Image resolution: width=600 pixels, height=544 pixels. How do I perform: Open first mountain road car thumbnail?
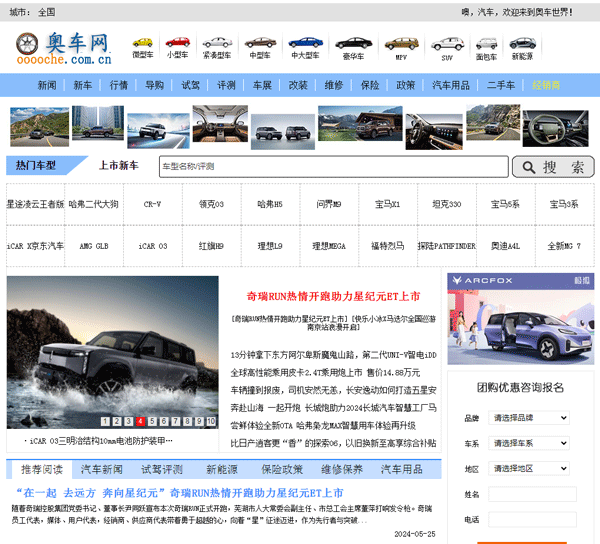coord(39,127)
